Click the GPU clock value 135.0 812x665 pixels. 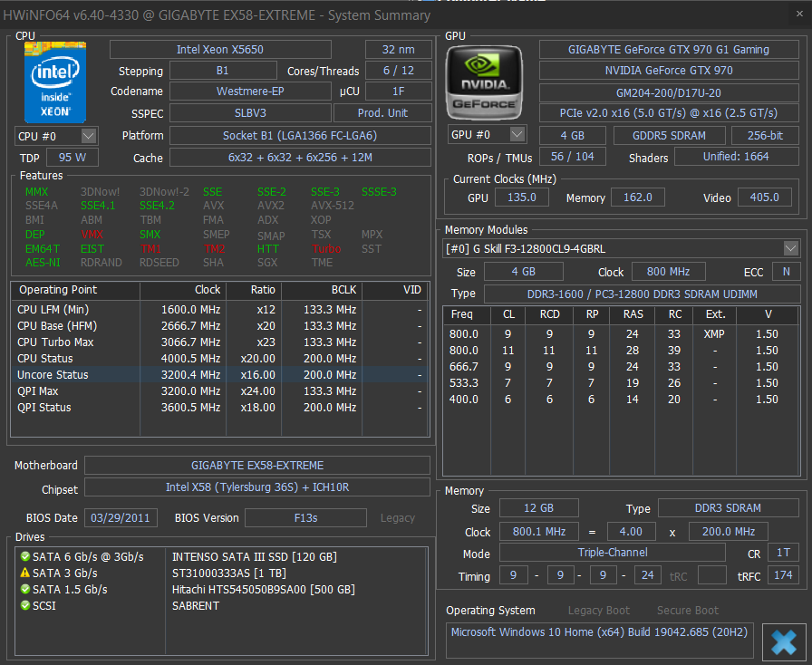tap(521, 198)
